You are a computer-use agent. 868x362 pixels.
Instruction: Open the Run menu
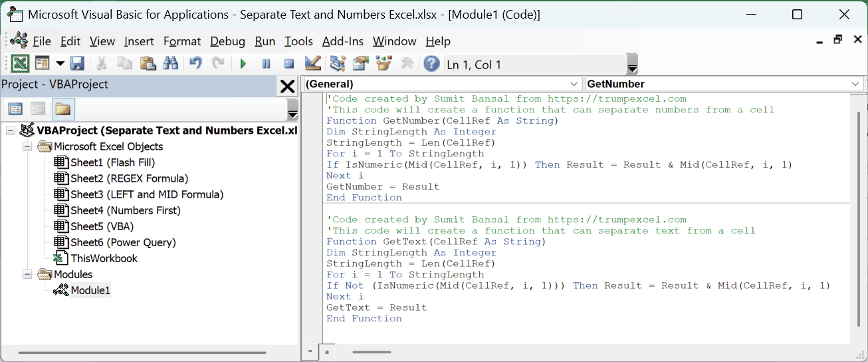click(265, 41)
